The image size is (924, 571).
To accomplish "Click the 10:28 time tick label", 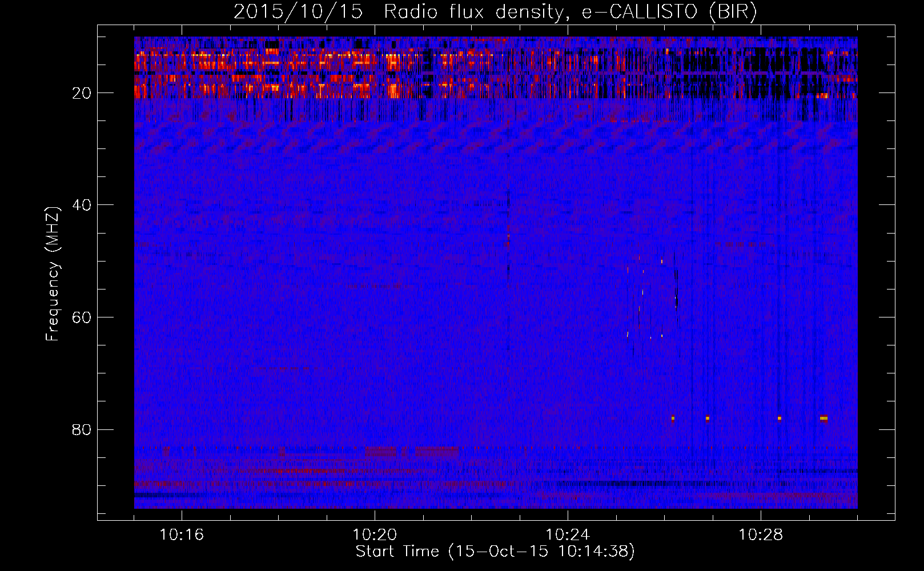I will coord(761,535).
